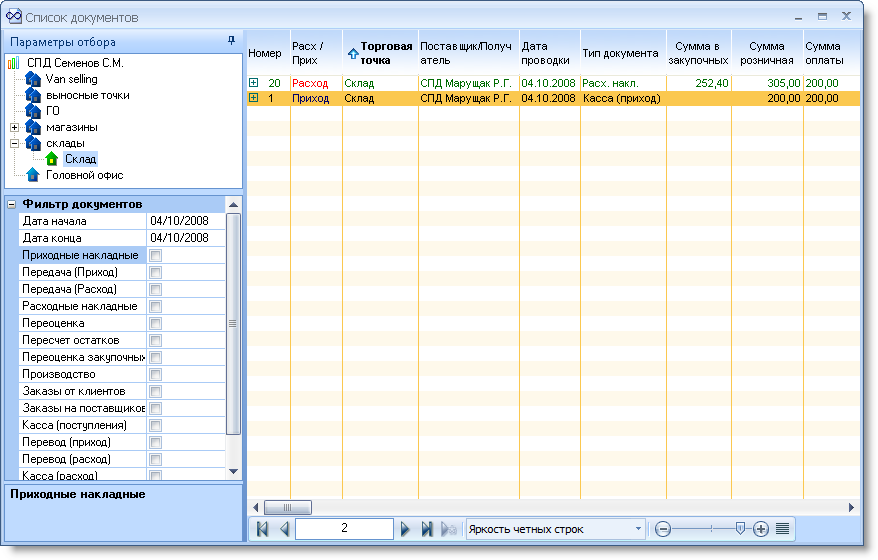Select the red Расход cell
Viewport: 878px width, 560px height.
coord(316,83)
